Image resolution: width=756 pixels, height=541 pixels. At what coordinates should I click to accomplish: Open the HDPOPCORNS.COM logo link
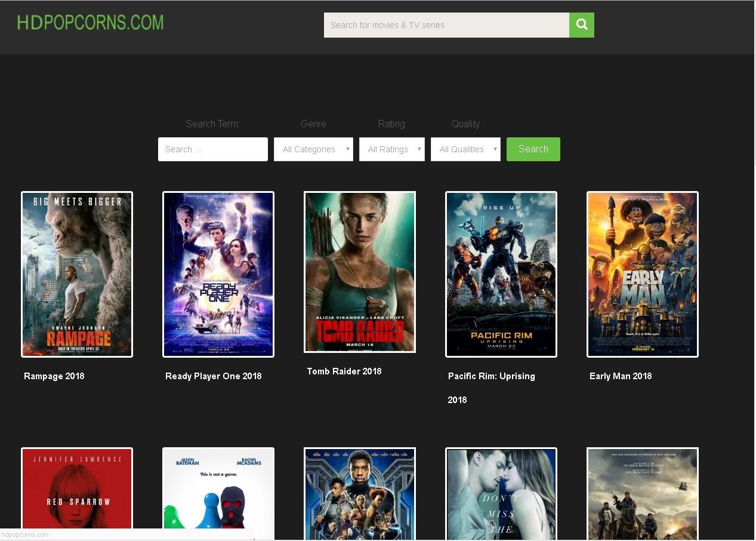pos(90,23)
